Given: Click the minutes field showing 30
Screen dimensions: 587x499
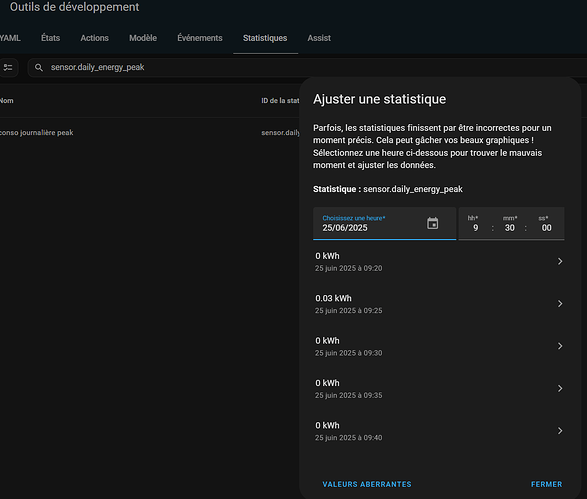Looking at the screenshot, I should (510, 227).
